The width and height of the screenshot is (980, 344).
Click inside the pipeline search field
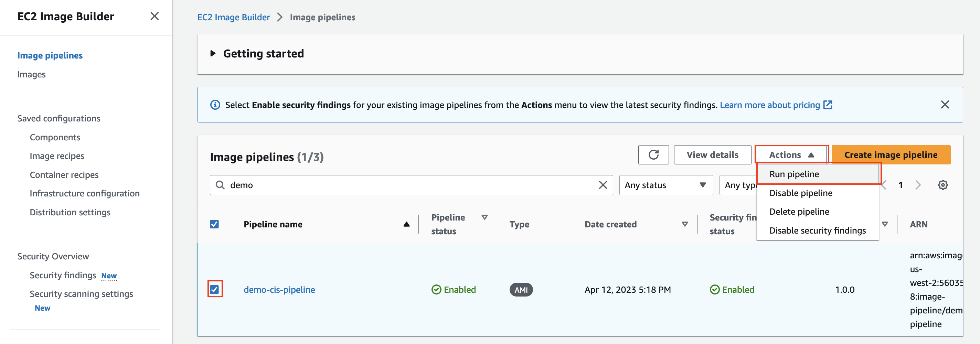click(x=381, y=185)
